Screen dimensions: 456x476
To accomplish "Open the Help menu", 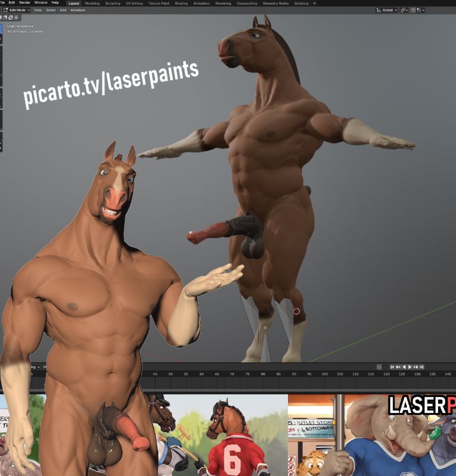I will 55,2.
